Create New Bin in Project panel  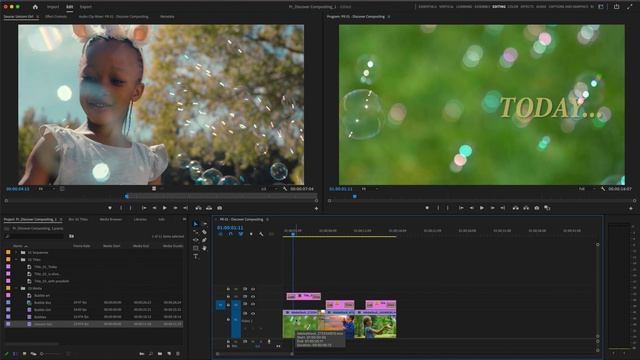pyautogui.click(x=160, y=354)
